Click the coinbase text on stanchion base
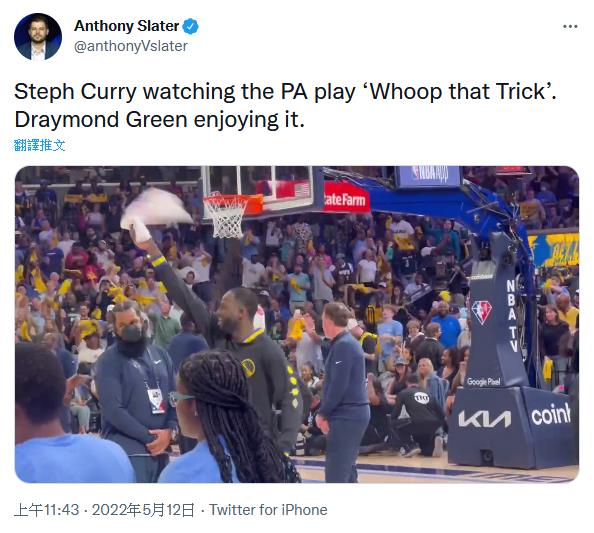 551,414
